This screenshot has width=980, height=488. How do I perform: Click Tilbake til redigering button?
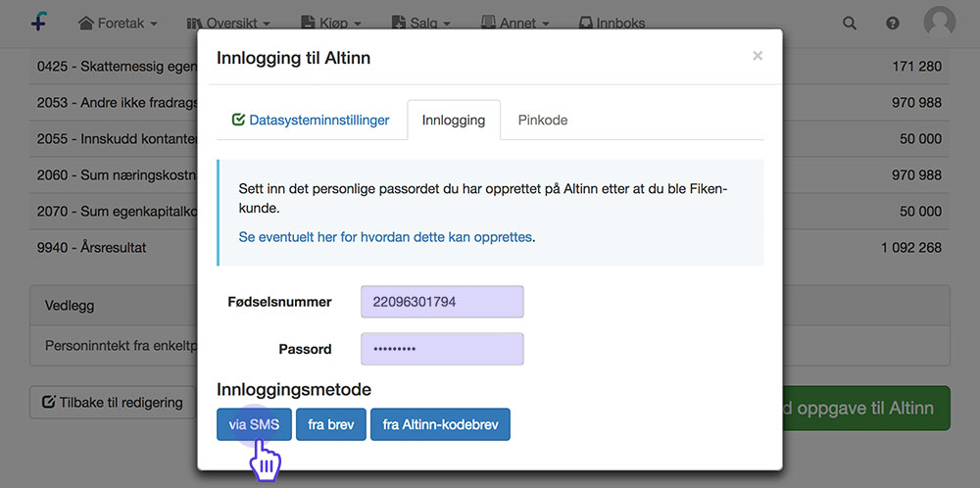[113, 403]
